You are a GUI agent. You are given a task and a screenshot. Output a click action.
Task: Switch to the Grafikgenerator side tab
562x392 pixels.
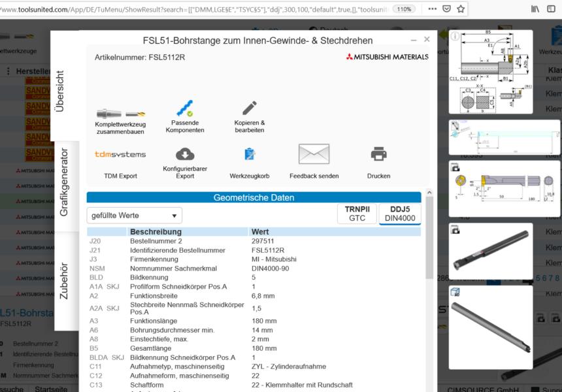click(63, 182)
